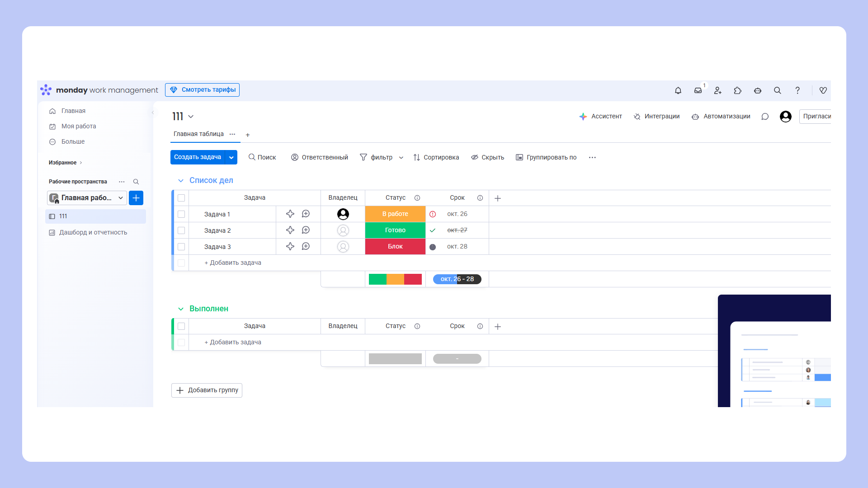868x488 pixels.
Task: Click the Добавить группу button
Action: click(207, 390)
